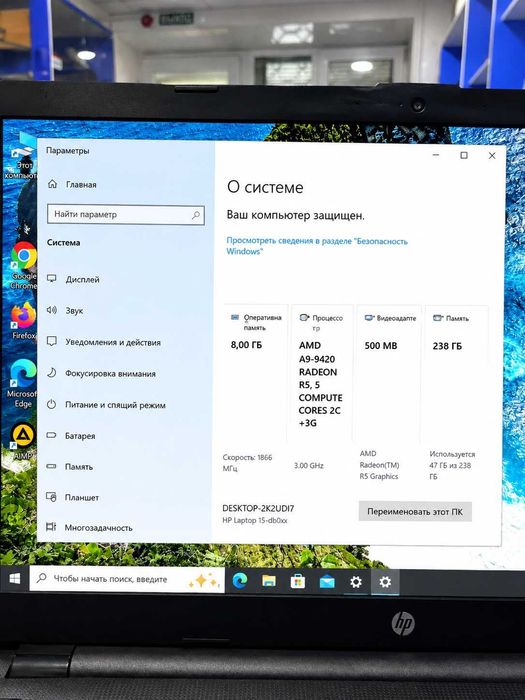Select the Оперативная память 8,00 ГБ card
525x700 pixels.
click(256, 374)
